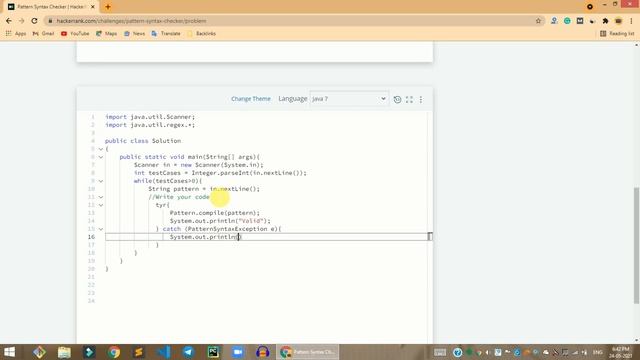Open the editor reset/history icon
This screenshot has width=640, height=360.
[397, 99]
